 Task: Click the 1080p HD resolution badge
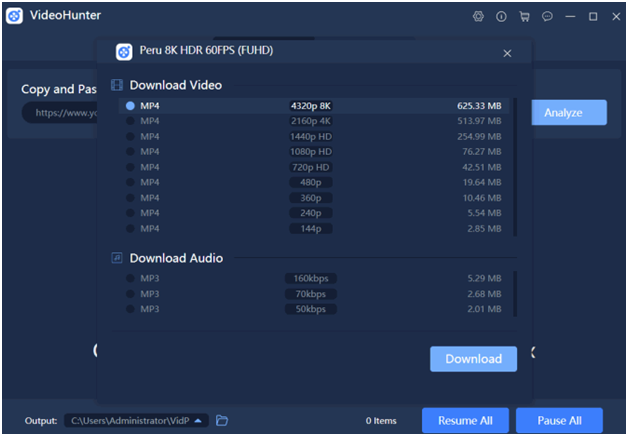click(311, 151)
